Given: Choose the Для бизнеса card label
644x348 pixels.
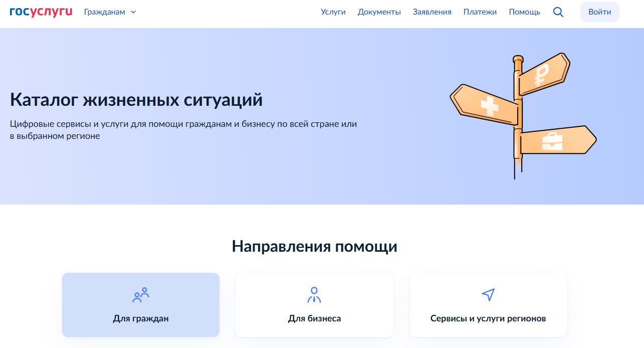Looking at the screenshot, I should (314, 318).
